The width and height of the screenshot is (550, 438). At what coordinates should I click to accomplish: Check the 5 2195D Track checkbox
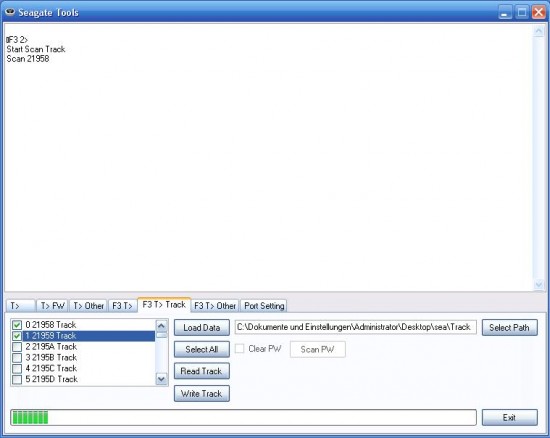click(17, 379)
